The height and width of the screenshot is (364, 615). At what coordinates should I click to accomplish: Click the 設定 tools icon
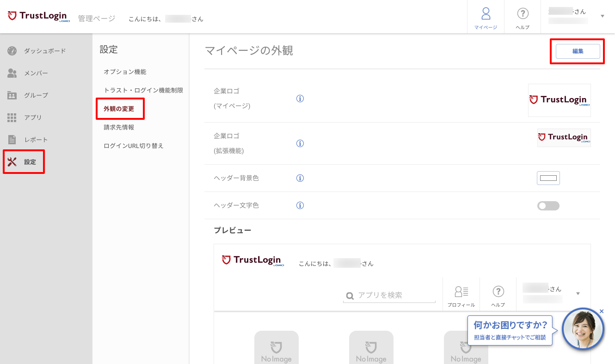tap(12, 162)
